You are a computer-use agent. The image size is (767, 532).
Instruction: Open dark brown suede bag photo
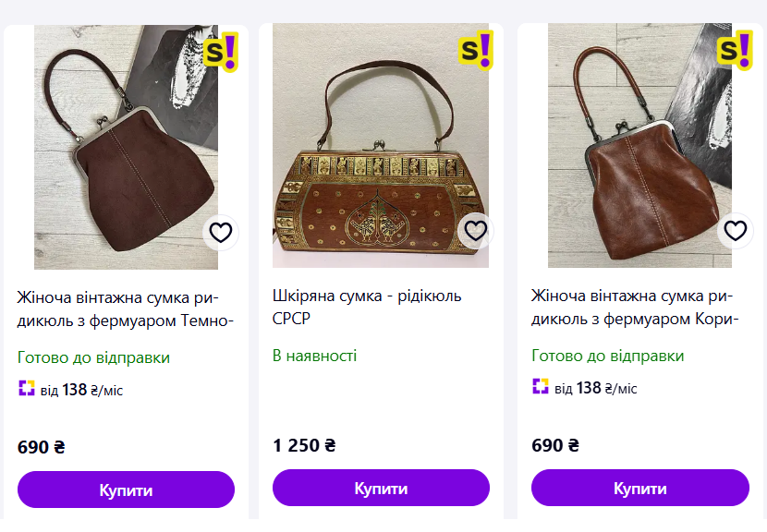[127, 147]
